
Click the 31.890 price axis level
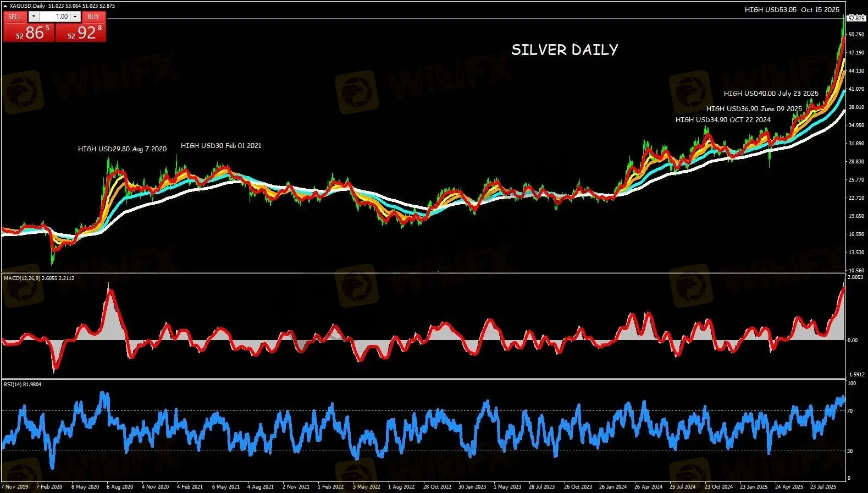point(856,144)
